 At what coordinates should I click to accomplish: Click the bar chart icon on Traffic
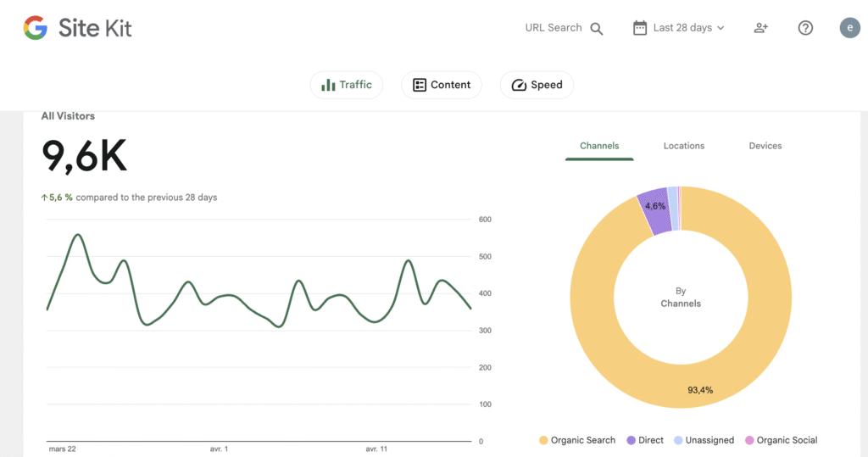(x=327, y=85)
